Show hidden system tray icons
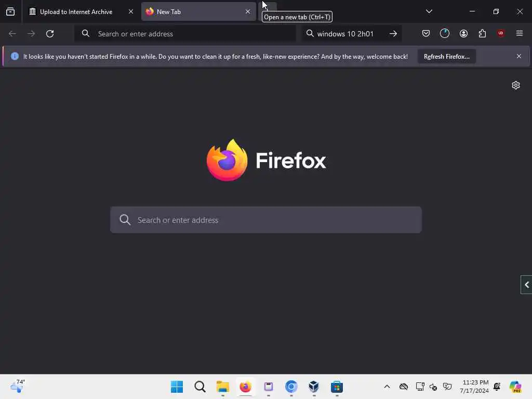The image size is (532, 399). tap(387, 387)
